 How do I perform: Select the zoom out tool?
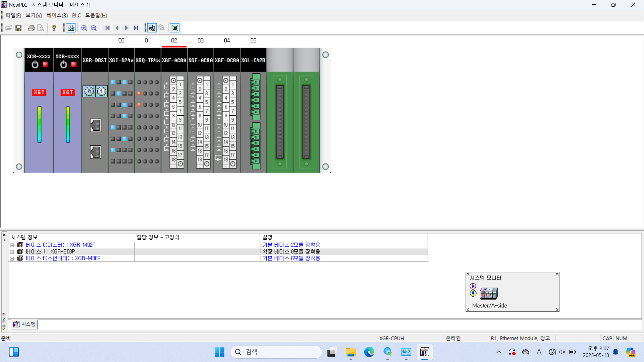[x=94, y=28]
